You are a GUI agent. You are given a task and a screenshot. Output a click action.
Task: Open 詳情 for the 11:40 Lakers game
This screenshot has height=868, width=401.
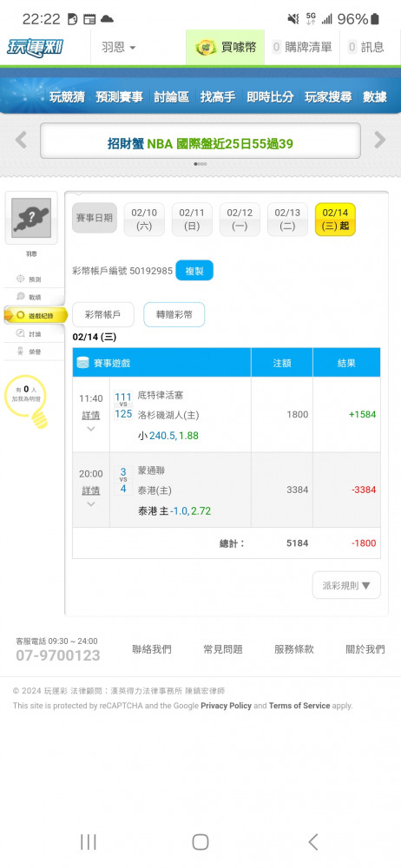click(91, 415)
